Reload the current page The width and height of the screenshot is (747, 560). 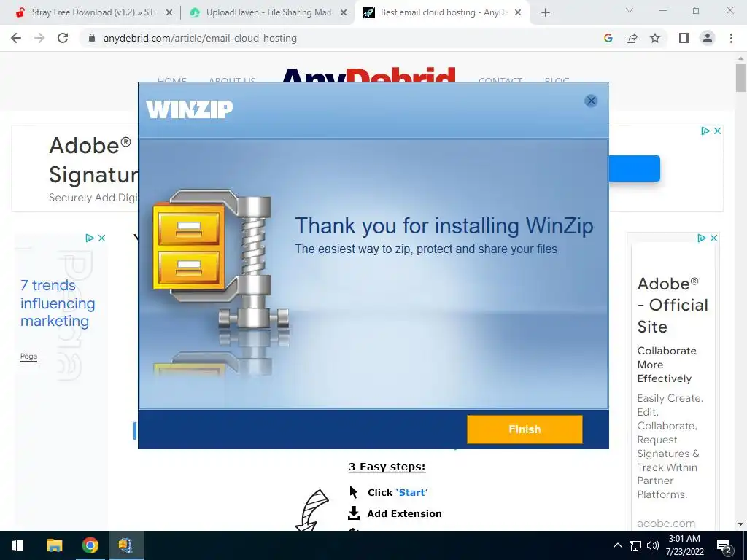click(63, 38)
